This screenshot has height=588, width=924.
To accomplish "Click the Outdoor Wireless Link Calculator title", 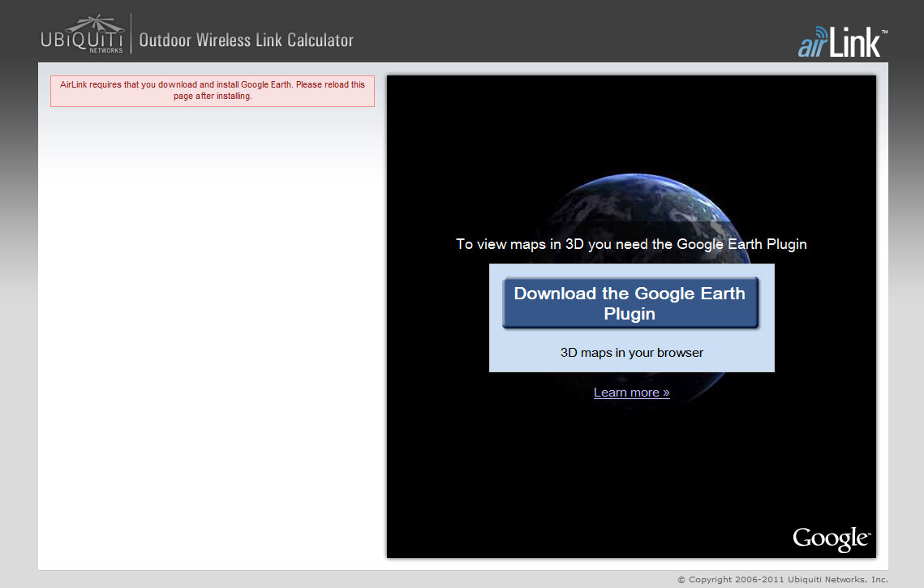I will click(x=246, y=39).
